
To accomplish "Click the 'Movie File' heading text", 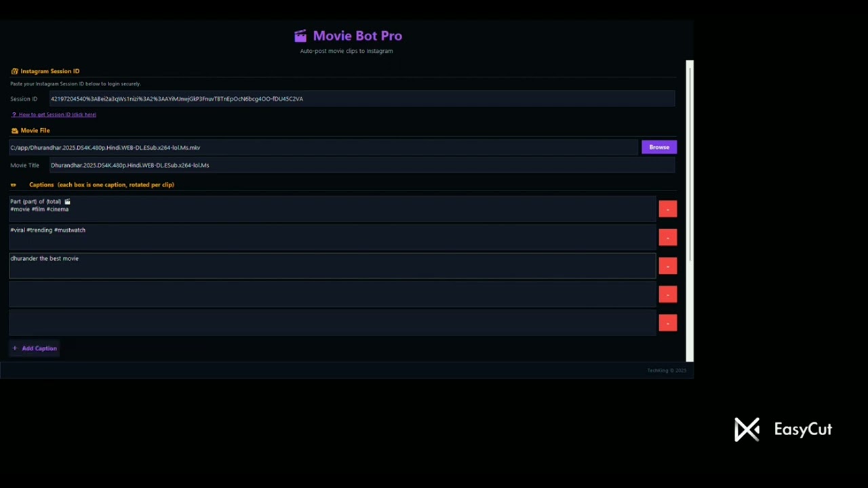I will [35, 131].
